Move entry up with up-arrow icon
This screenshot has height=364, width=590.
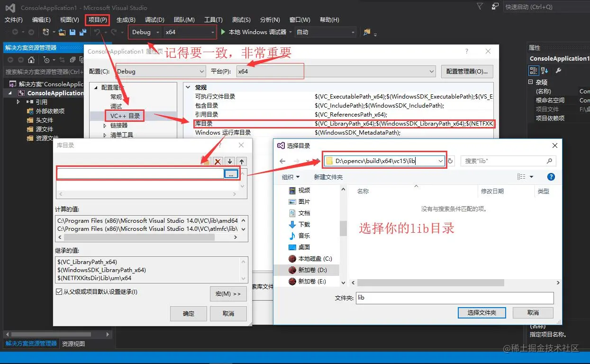point(242,161)
